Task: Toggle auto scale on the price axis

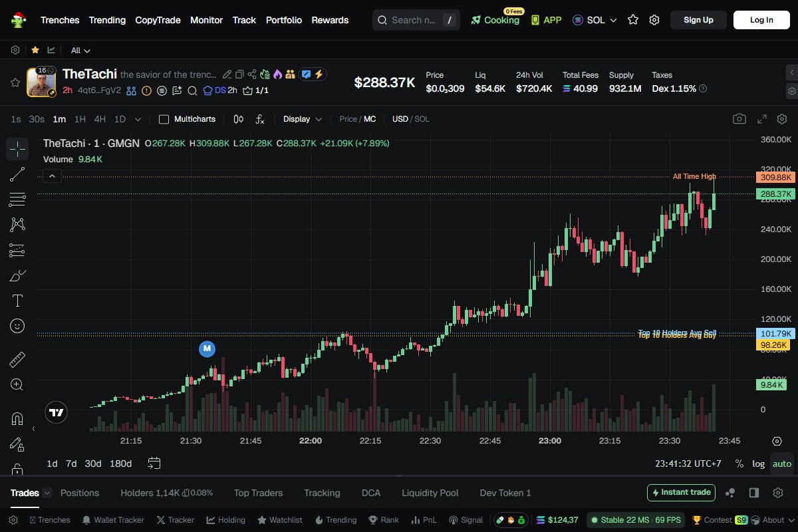Action: [781, 464]
